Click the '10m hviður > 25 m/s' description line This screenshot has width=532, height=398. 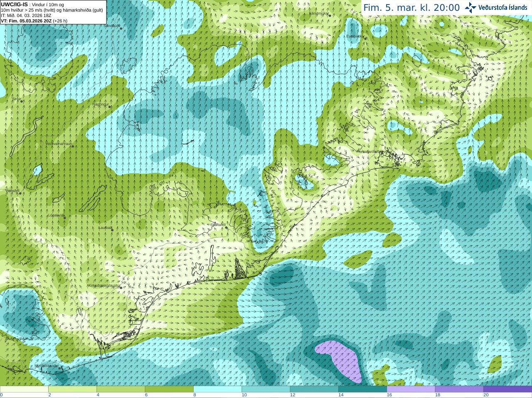click(x=52, y=10)
